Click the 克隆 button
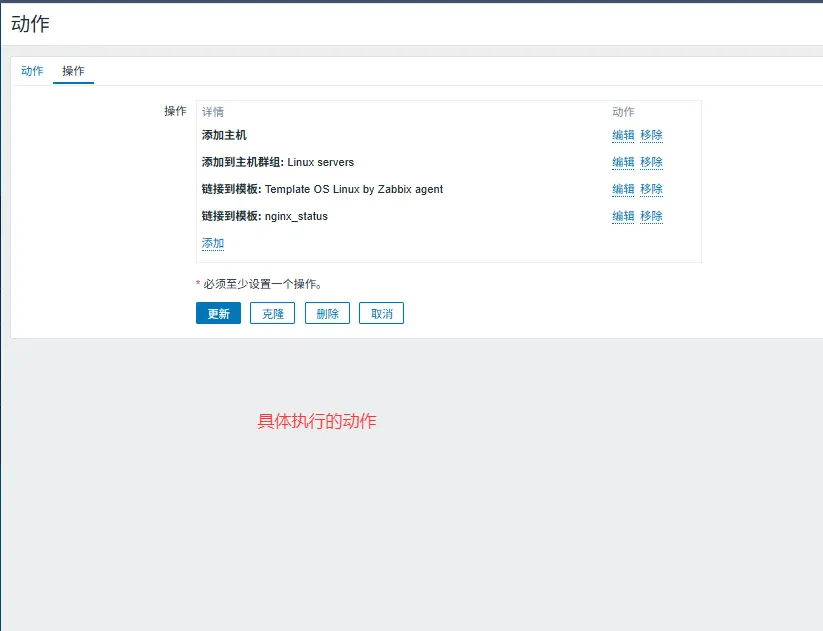Viewport: 823px width, 631px height. coord(273,313)
